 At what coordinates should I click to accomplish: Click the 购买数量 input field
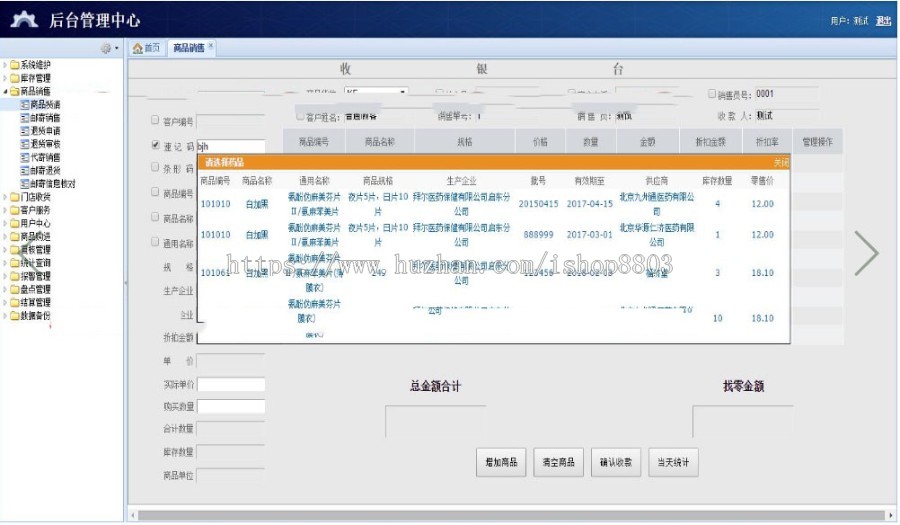[x=231, y=407]
